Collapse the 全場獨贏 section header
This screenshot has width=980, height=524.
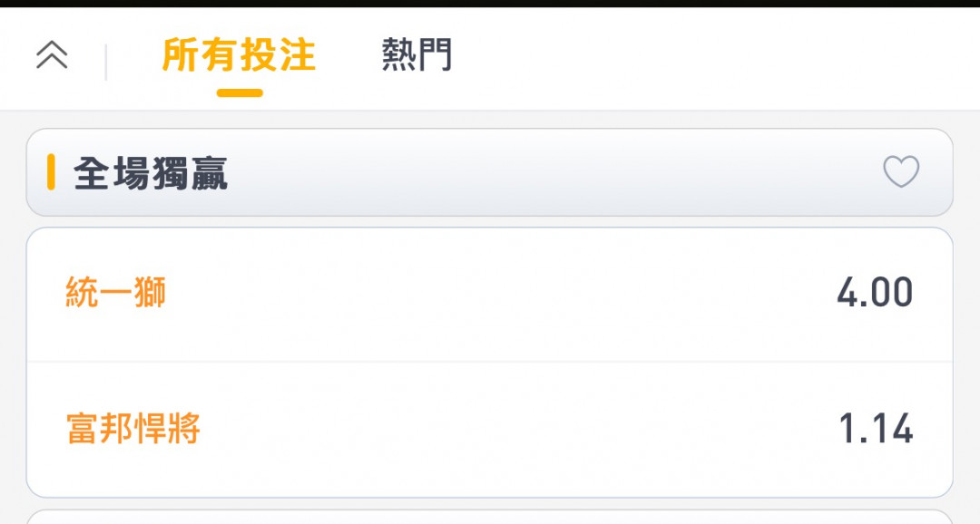[489, 172]
